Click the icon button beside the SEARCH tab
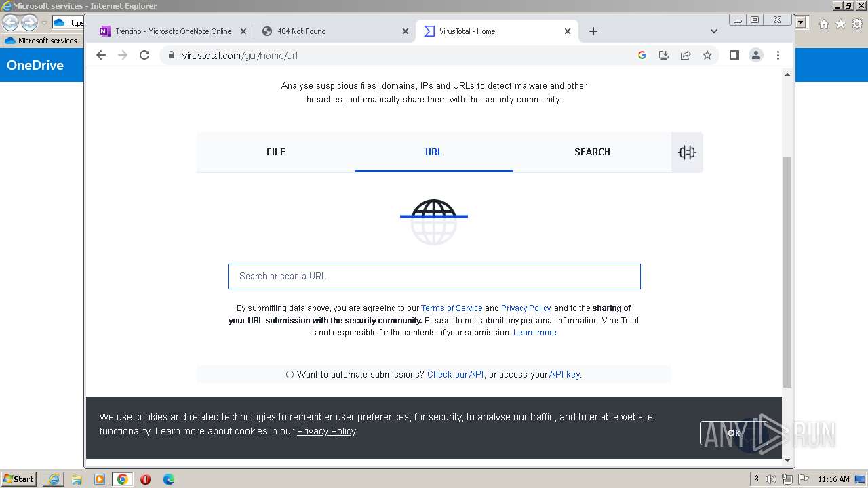The height and width of the screenshot is (488, 868). coord(687,152)
